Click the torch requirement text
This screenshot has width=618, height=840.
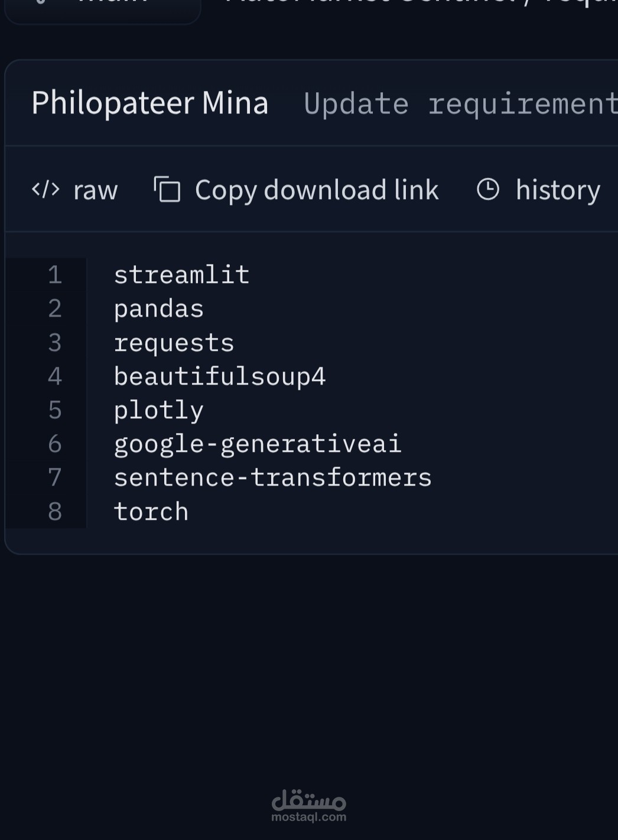click(x=151, y=512)
